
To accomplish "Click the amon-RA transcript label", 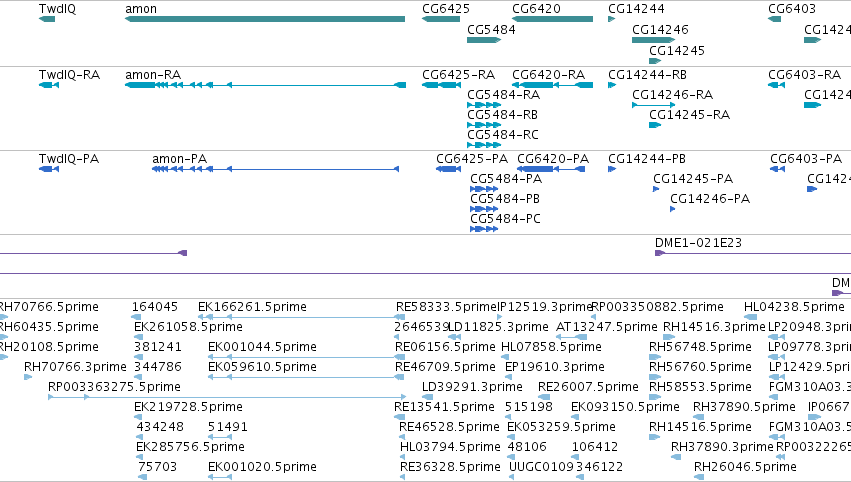I will (x=153, y=74).
